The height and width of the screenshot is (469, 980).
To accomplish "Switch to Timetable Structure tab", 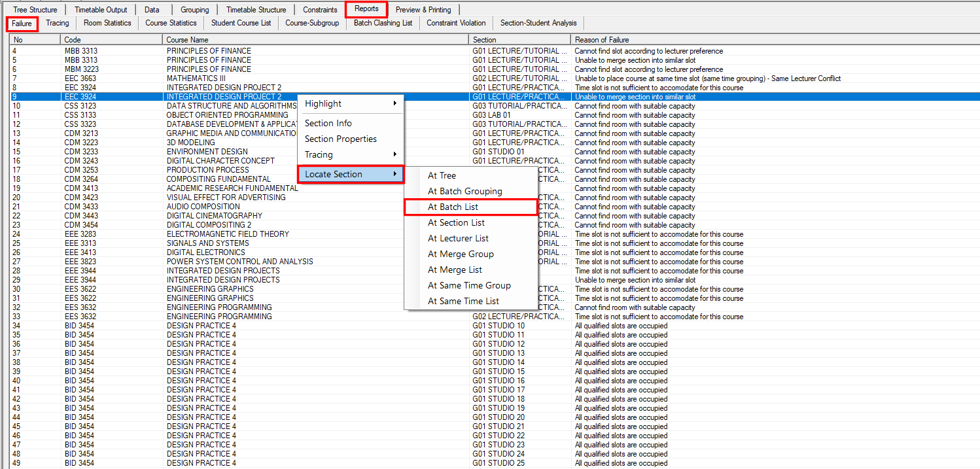I will point(256,10).
